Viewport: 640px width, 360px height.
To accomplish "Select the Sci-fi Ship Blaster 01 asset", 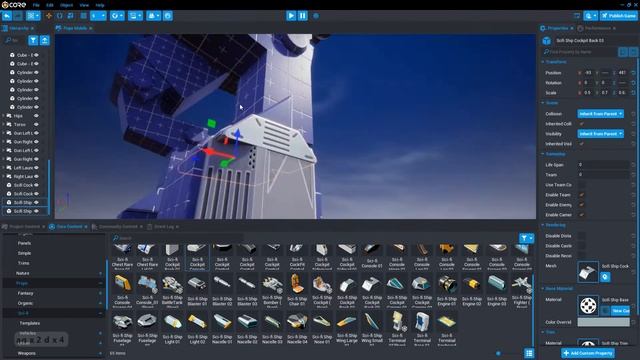I will pos(197,290).
